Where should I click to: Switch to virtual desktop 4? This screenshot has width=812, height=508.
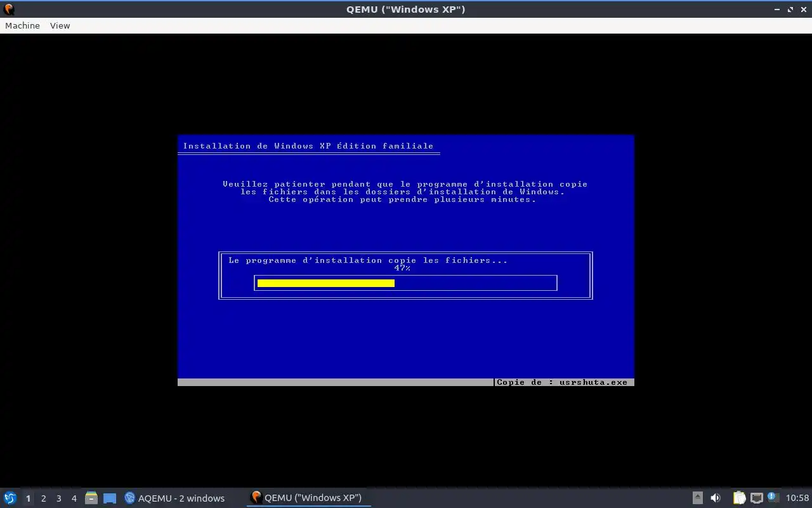[74, 498]
